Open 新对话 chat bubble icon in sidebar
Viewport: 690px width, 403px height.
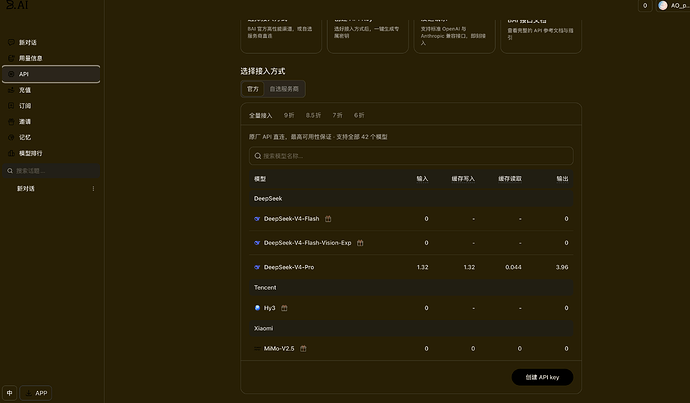coord(11,42)
